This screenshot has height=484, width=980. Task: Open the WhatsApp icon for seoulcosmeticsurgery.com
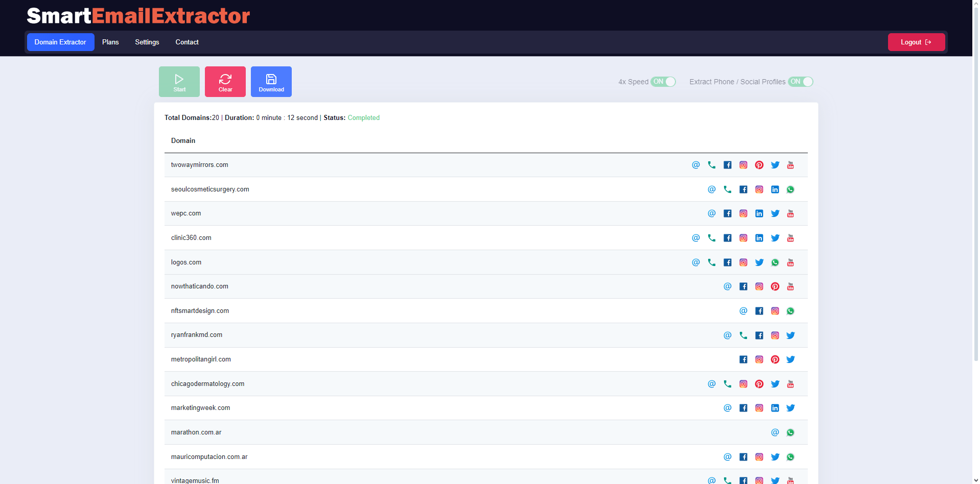(x=790, y=189)
